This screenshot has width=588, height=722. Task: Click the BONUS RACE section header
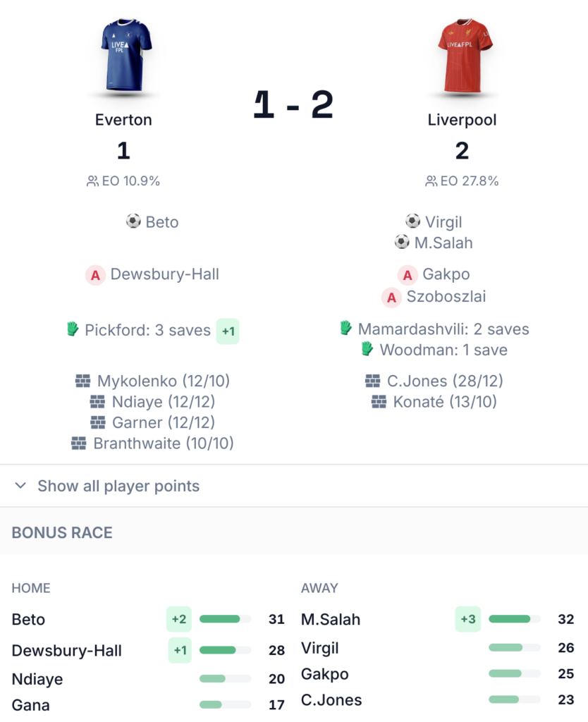(x=62, y=532)
